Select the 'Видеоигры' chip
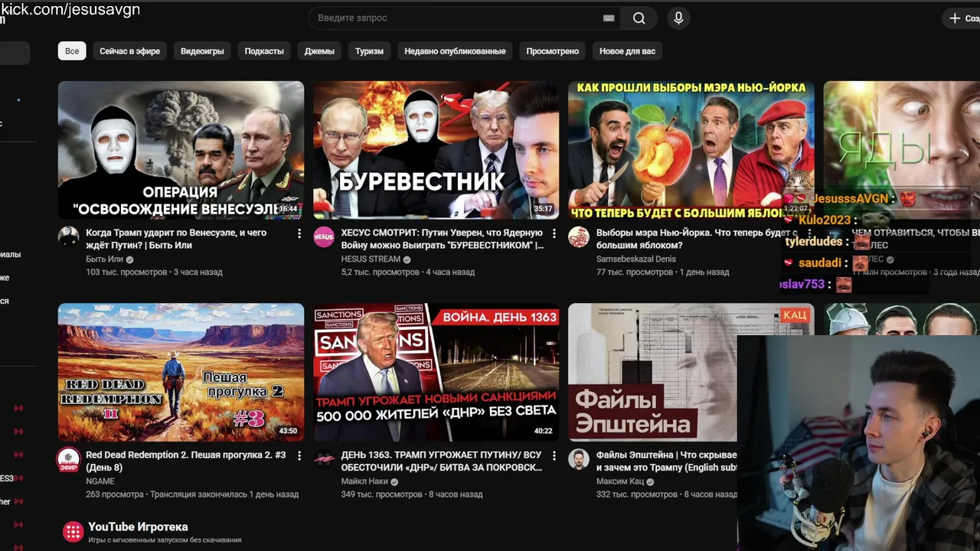The width and height of the screenshot is (980, 551). pyautogui.click(x=202, y=51)
